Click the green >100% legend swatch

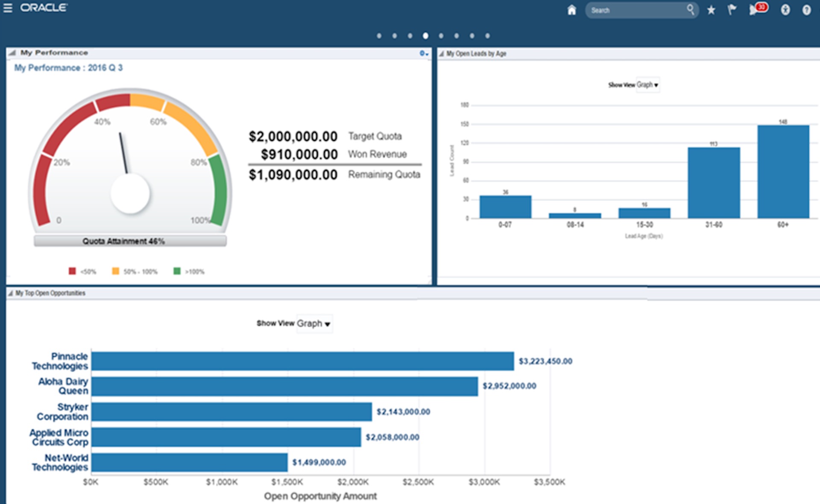tap(177, 271)
